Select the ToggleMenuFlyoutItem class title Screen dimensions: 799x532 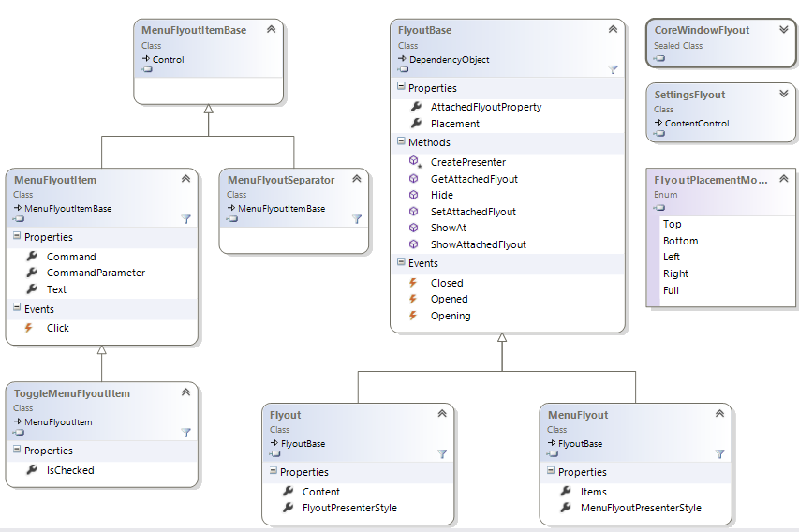tap(72, 393)
